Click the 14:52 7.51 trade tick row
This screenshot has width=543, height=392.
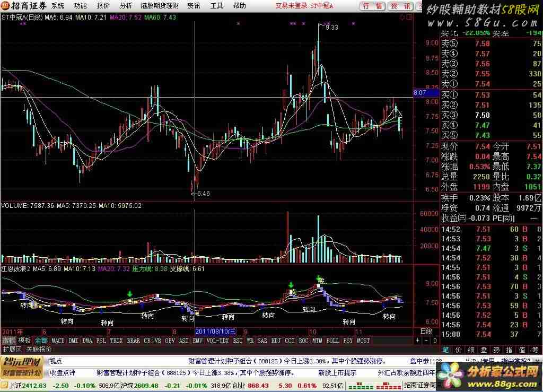click(x=491, y=229)
